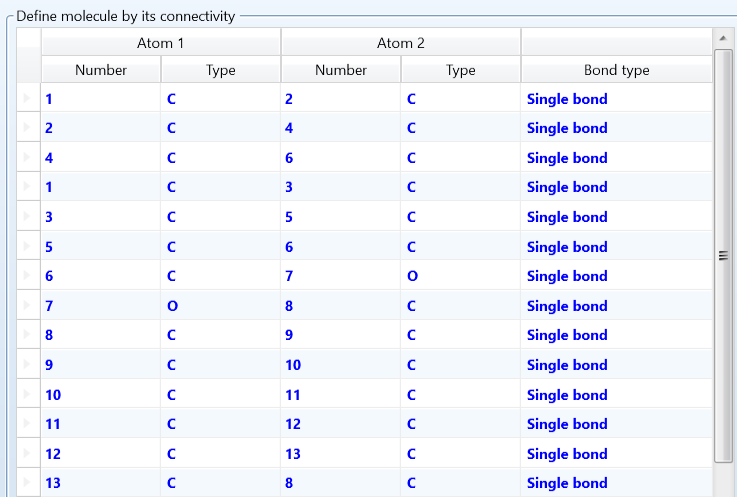Click the vertical scrollbar thumb
The width and height of the screenshot is (737, 497).
(724, 255)
